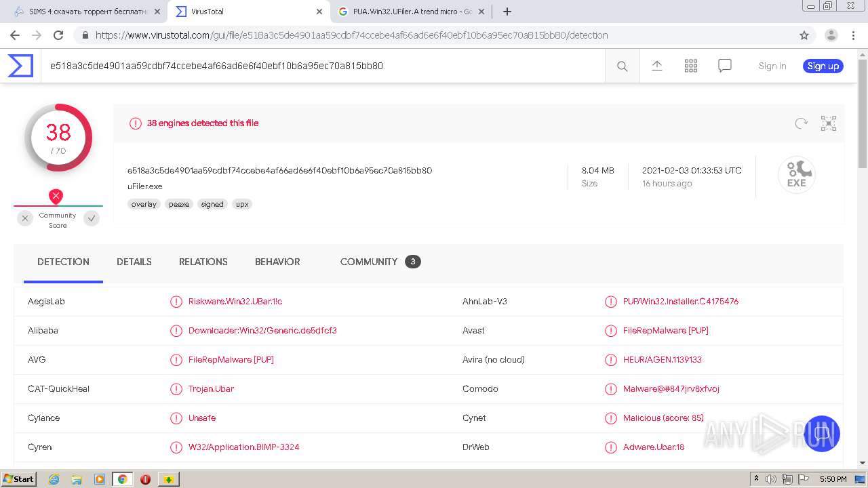The width and height of the screenshot is (868, 488).
Task: Click the alert icon beside AhnLab-V3 result
Action: pyautogui.click(x=610, y=302)
